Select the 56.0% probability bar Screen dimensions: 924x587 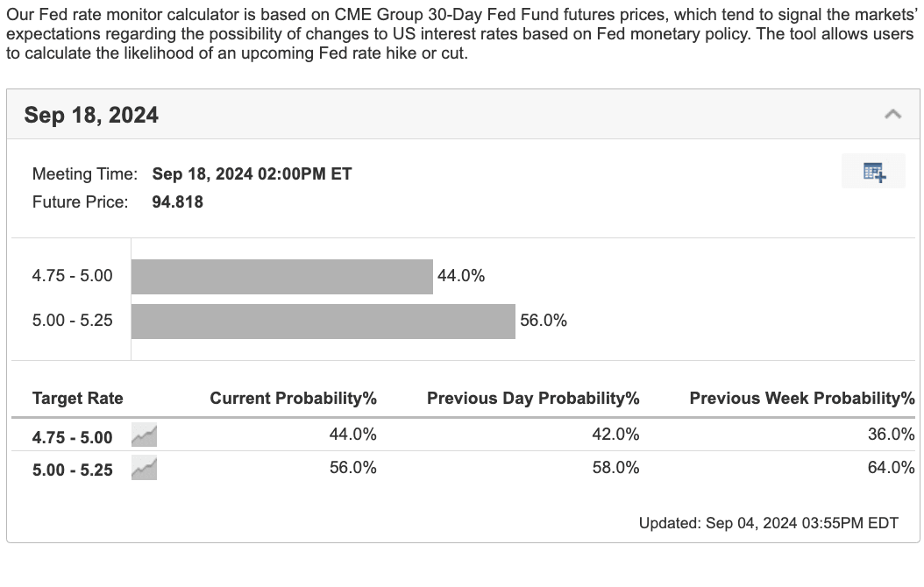323,321
